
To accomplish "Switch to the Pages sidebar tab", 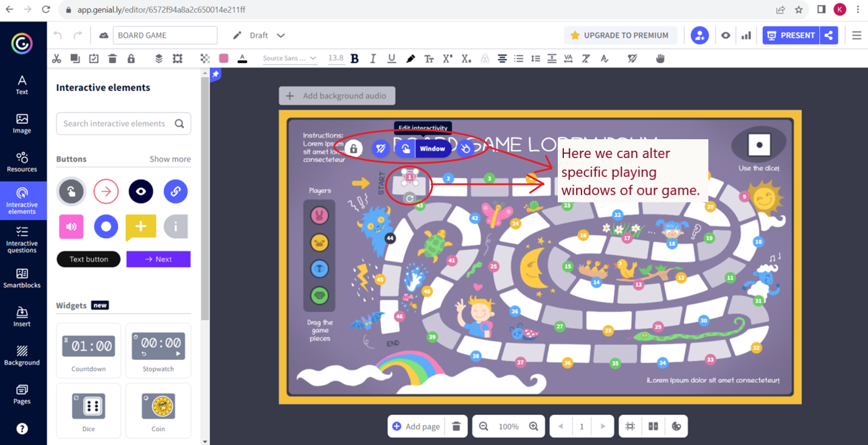I will tap(22, 394).
